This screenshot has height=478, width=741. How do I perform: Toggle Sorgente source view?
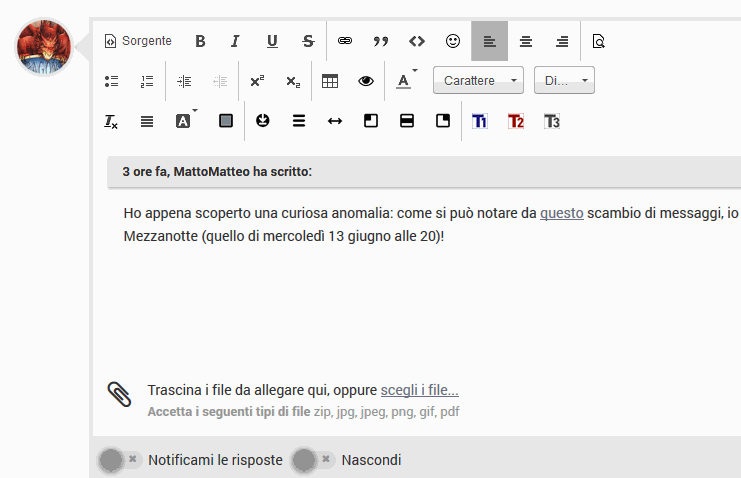point(138,41)
